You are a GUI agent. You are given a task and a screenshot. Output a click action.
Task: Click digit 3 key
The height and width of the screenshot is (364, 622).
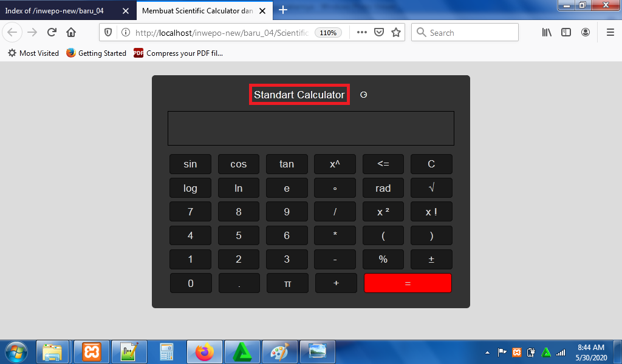[x=287, y=260]
